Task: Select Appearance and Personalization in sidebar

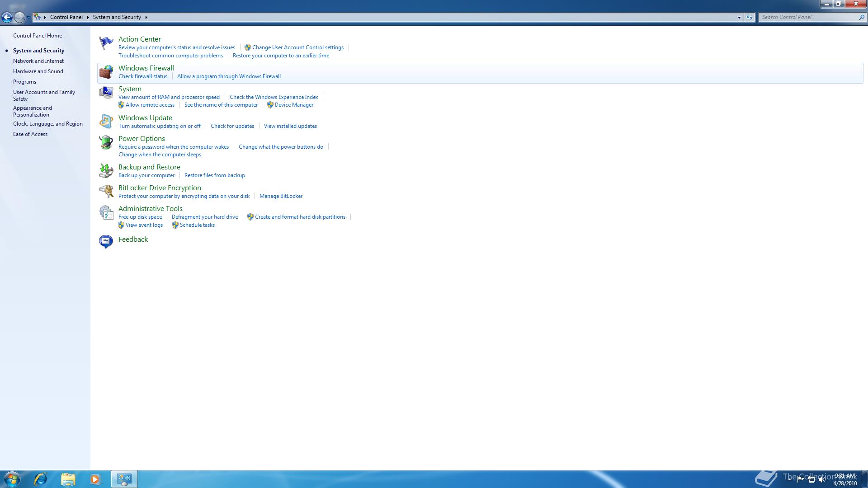Action: click(33, 111)
